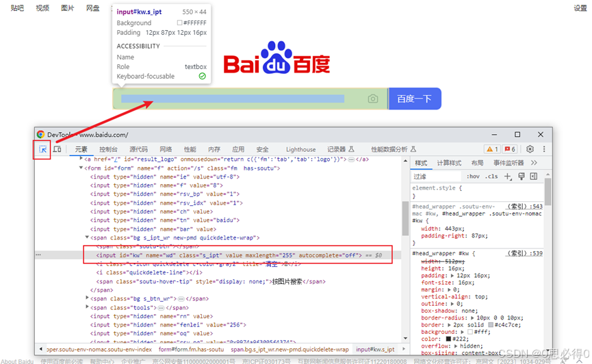The image size is (592, 364).
Task: Switch to 计算样式 Computed tab
Action: point(449,163)
